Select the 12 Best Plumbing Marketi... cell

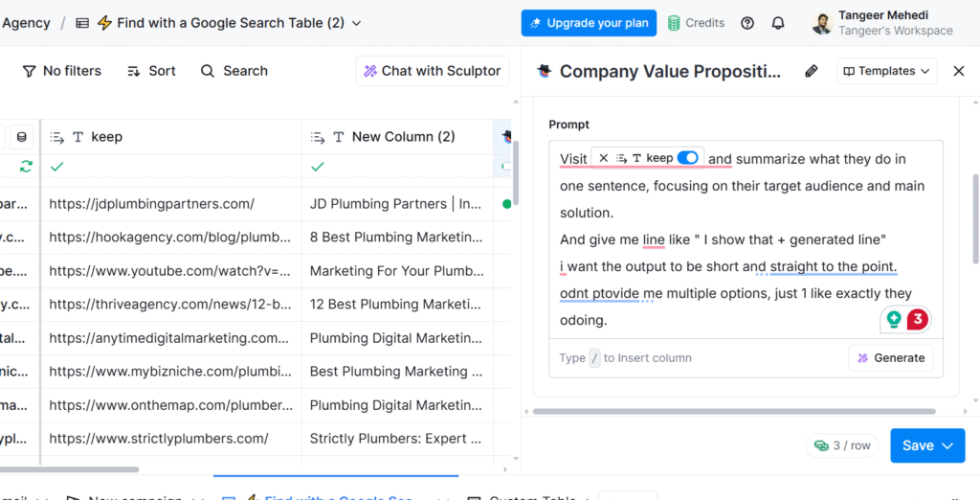click(397, 305)
